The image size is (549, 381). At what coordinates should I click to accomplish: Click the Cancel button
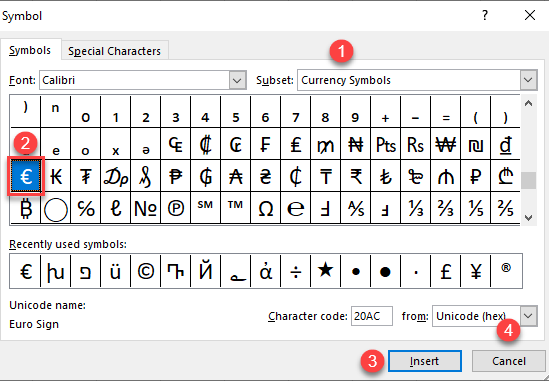coord(508,361)
